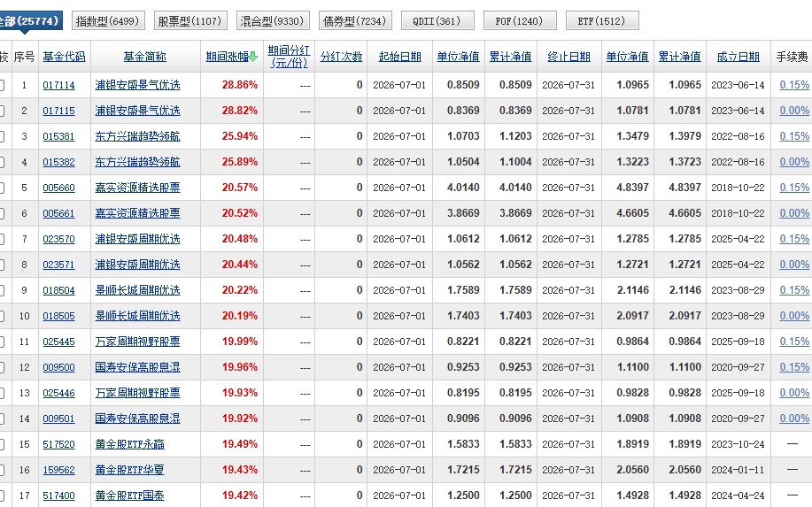Sort by 基金代码 column header
812x507 pixels.
pos(64,57)
